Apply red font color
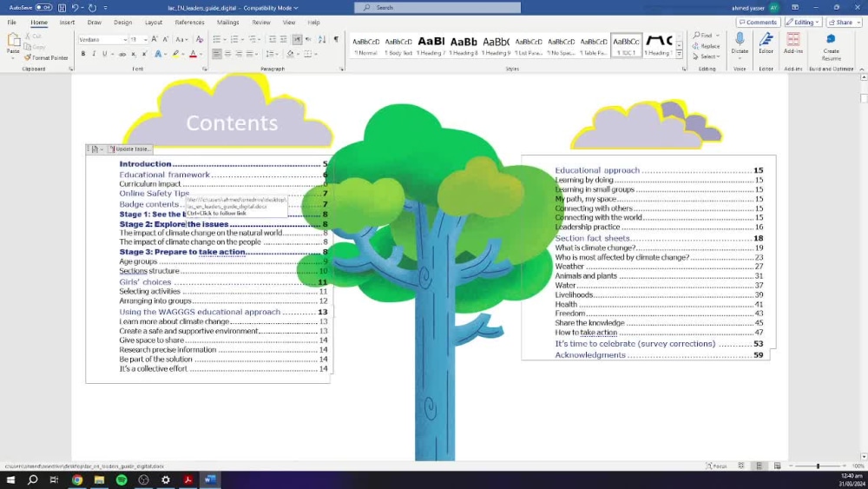868x489 pixels. (193, 54)
